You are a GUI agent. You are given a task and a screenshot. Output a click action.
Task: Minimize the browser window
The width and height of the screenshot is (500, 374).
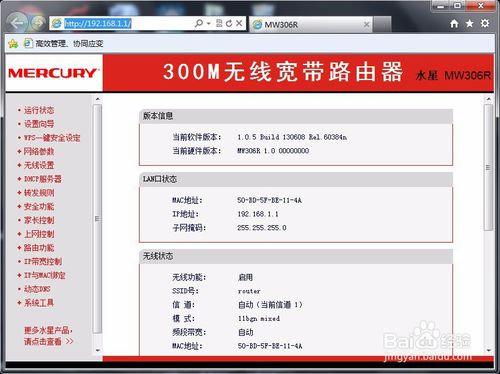[x=441, y=6]
